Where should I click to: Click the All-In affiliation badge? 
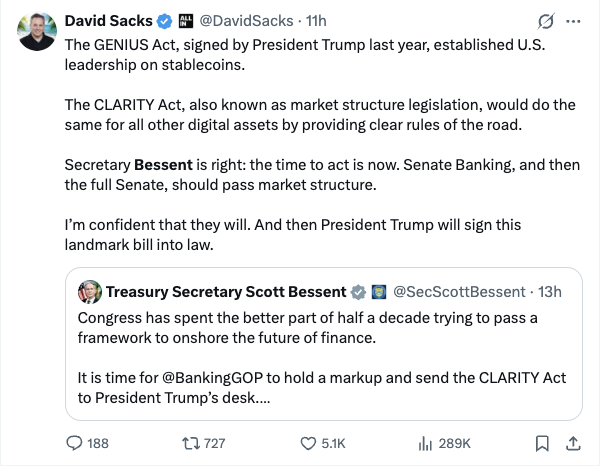click(184, 21)
